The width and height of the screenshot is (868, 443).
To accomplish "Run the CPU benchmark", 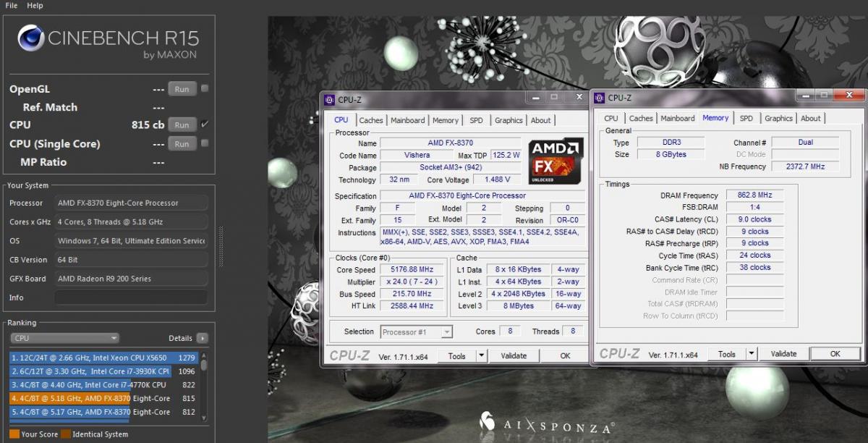I will [x=182, y=125].
